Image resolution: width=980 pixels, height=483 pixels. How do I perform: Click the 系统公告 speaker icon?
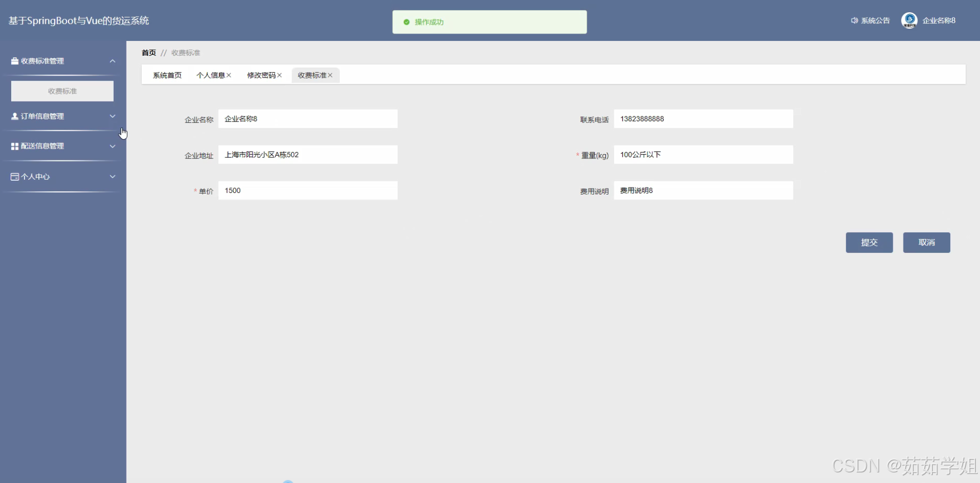click(x=855, y=21)
